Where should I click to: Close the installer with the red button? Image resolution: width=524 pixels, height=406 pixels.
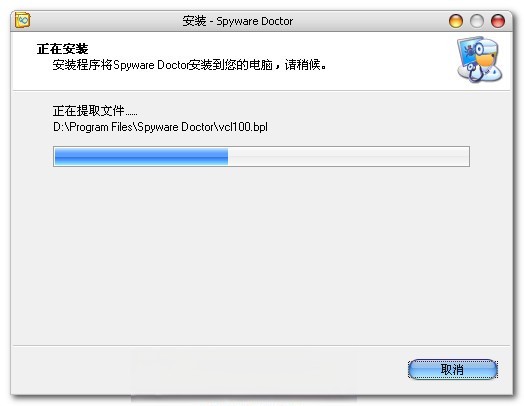click(498, 21)
